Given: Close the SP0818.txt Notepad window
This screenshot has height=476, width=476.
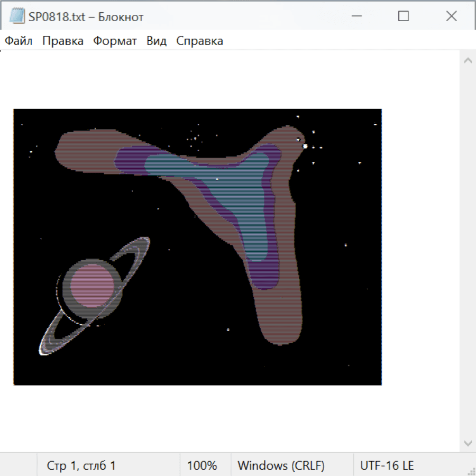Looking at the screenshot, I should click(x=451, y=16).
